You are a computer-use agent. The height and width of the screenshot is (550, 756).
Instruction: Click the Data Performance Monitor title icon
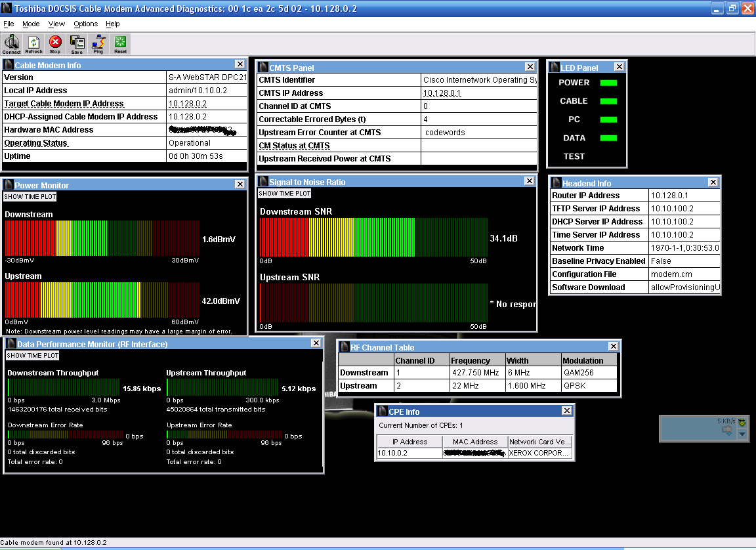coord(10,344)
